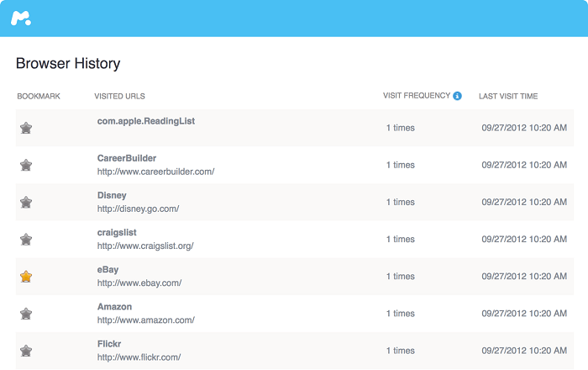Click "1 times" in the eBay row
Screen dimensions: 588x370
point(401,277)
